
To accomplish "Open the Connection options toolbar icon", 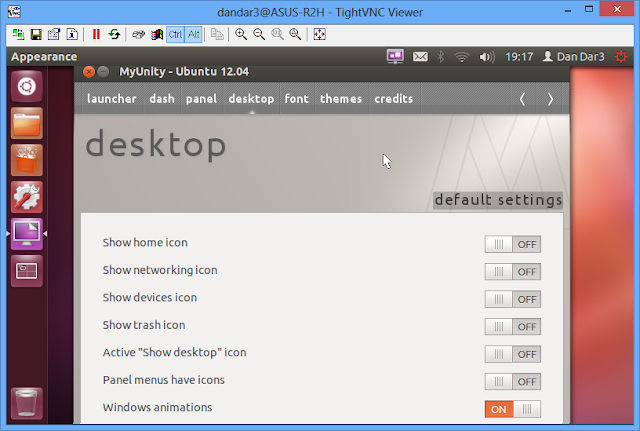I will click(54, 35).
